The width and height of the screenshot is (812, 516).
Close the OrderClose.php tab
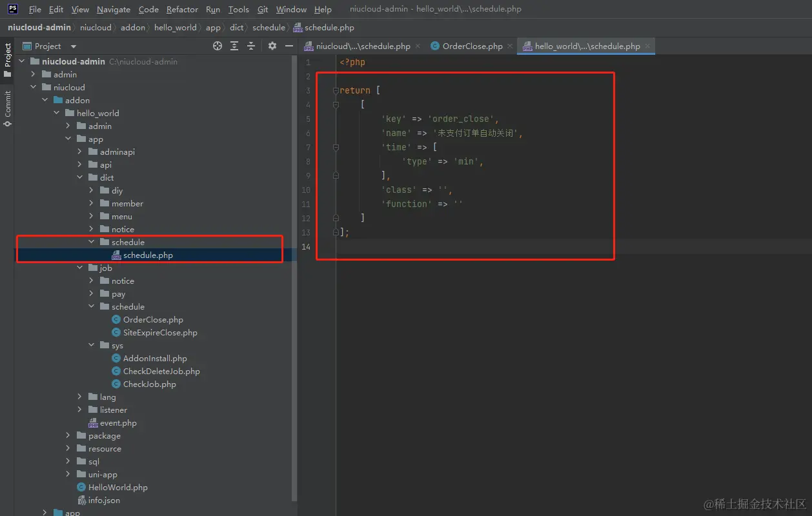pos(510,46)
